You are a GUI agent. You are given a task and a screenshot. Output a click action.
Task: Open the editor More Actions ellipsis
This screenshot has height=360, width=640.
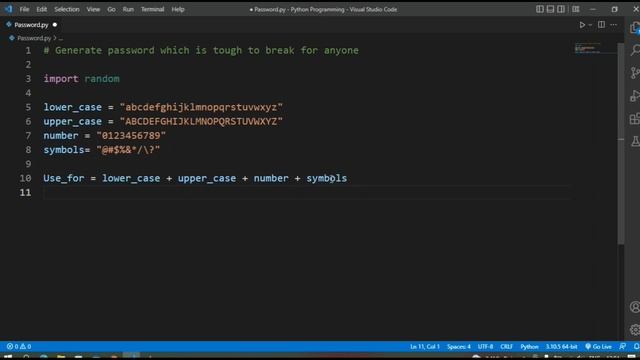tap(613, 25)
